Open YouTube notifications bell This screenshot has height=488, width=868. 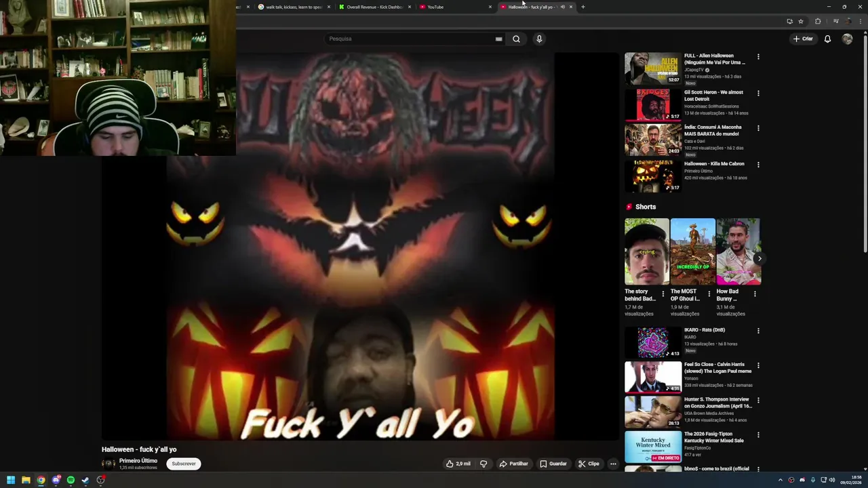[827, 39]
